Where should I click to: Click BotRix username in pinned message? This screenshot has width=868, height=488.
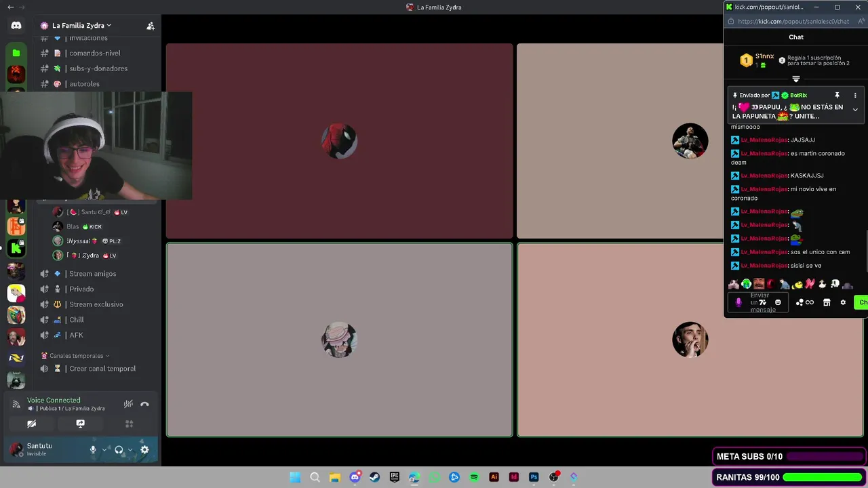(798, 96)
